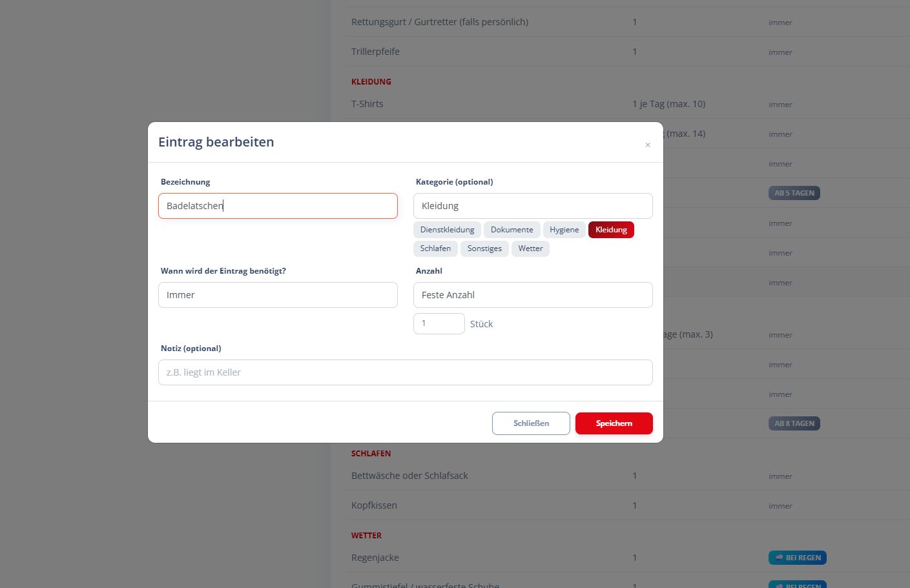Viewport: 910px width, 588px height.
Task: Click 'immer' in the Trillerpfeife row
Action: (780, 52)
